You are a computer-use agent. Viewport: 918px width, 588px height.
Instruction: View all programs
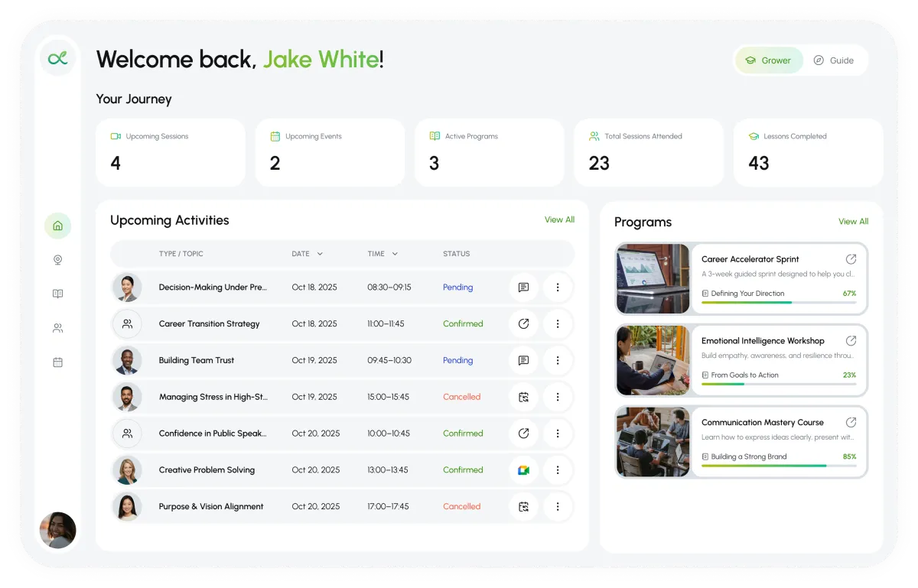pyautogui.click(x=853, y=222)
